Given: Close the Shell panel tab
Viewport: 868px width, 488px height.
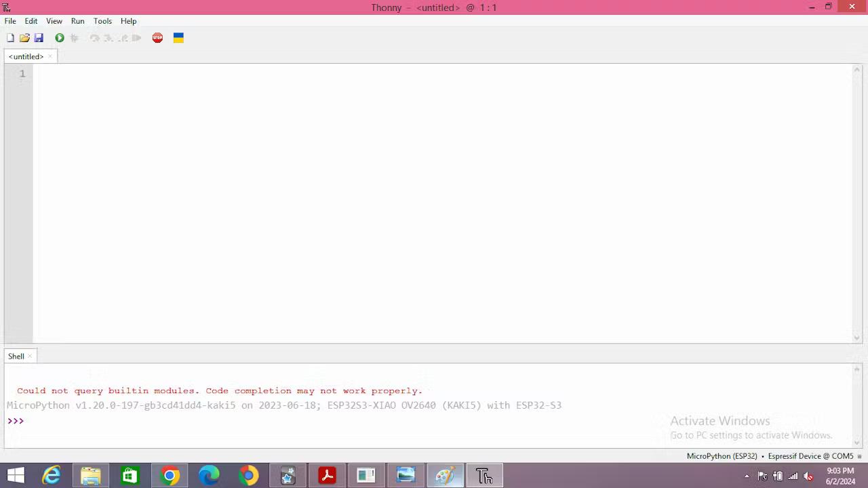Looking at the screenshot, I should coord(30,356).
